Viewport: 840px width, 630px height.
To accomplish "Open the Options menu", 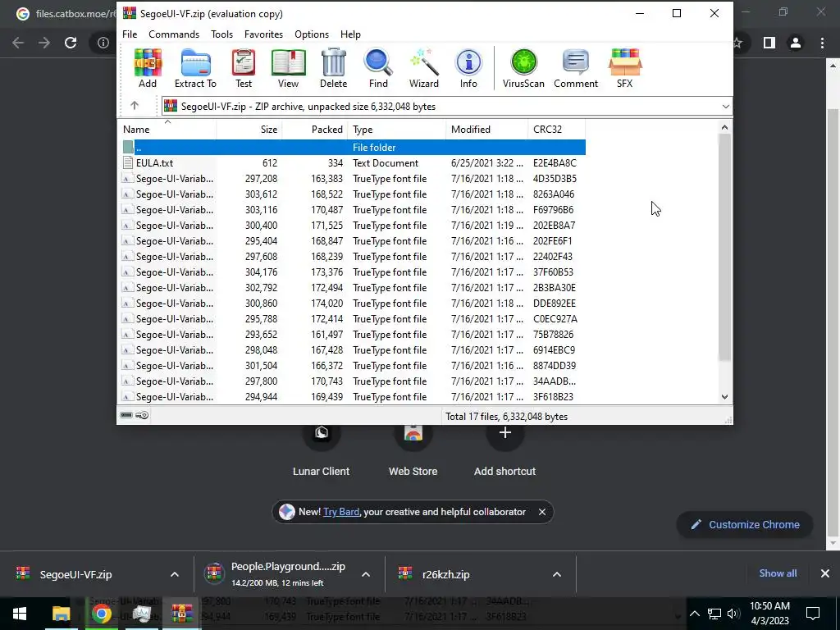I will [312, 34].
